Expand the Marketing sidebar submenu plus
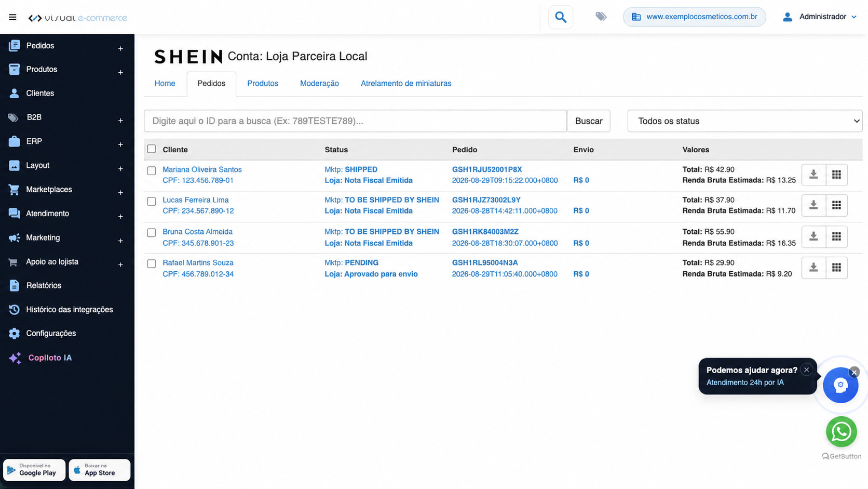This screenshot has width=868, height=489. (x=120, y=241)
